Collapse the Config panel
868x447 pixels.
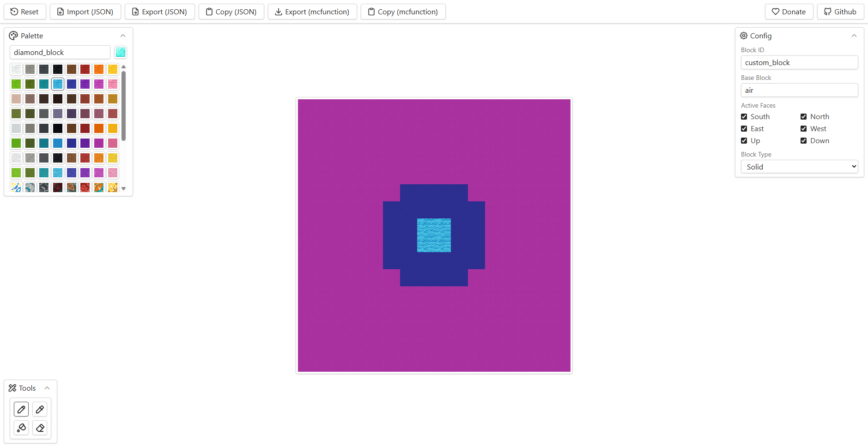(854, 36)
